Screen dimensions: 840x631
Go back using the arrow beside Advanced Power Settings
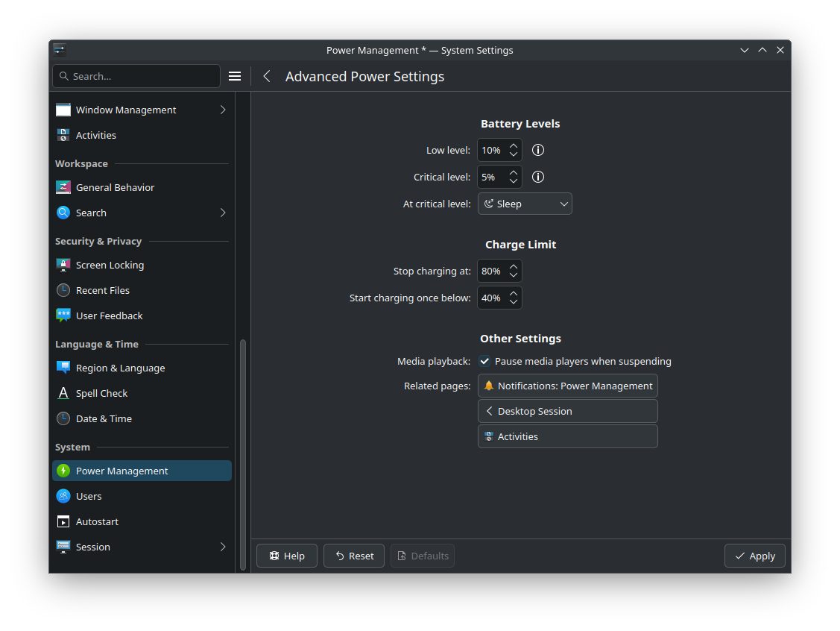267,76
